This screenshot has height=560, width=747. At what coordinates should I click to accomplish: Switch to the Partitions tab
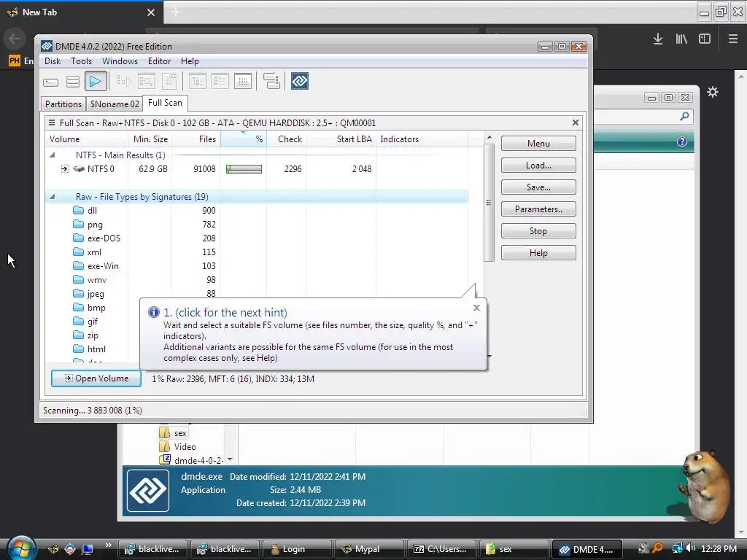pyautogui.click(x=63, y=104)
